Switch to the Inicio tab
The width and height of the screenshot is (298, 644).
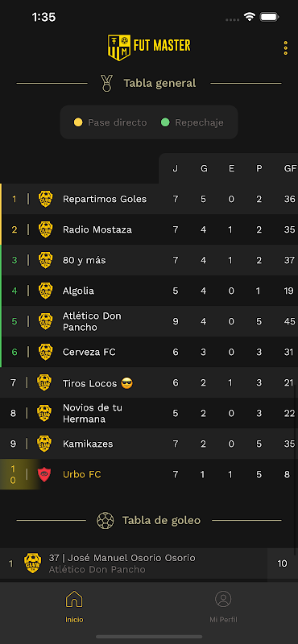(x=74, y=607)
